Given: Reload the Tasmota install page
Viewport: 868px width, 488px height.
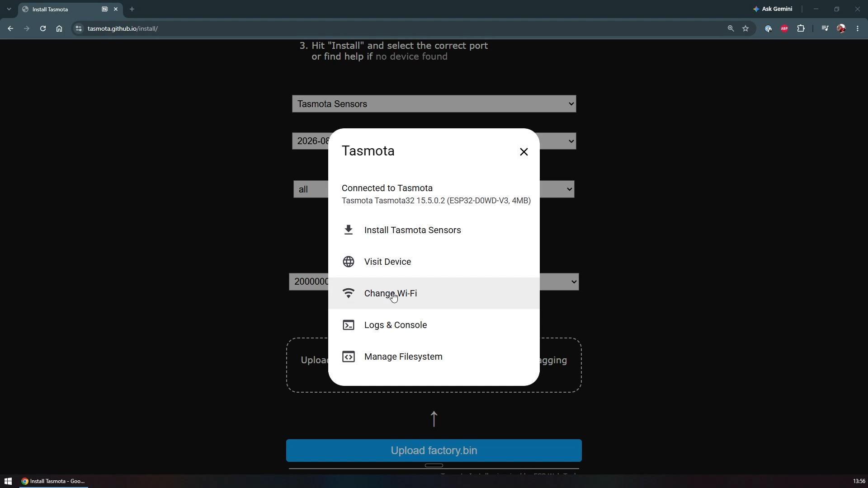Looking at the screenshot, I should coord(43,28).
